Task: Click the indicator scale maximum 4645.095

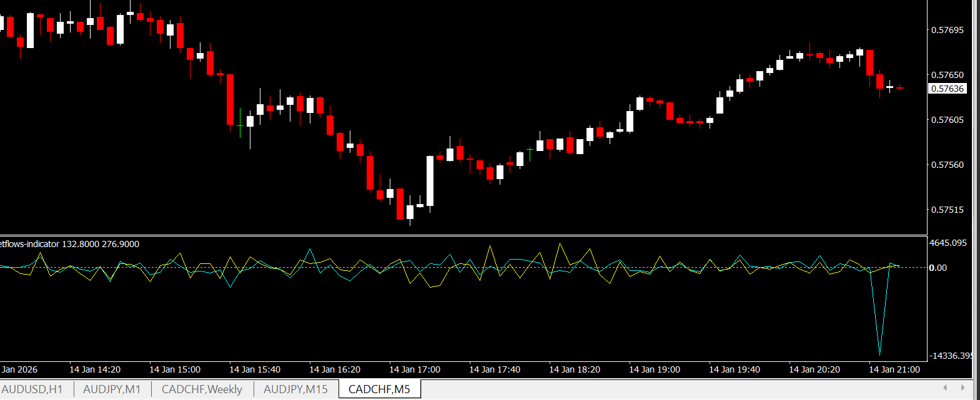Action: pos(948,243)
